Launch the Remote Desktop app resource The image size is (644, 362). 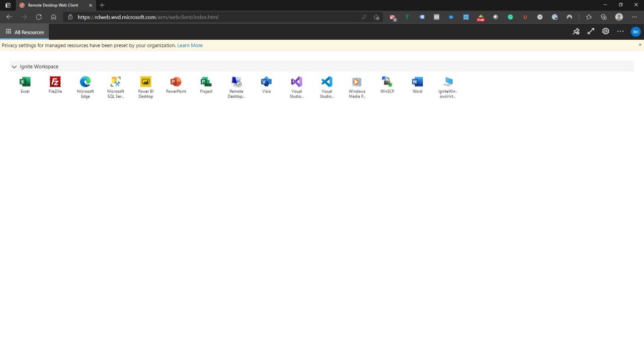(x=236, y=87)
